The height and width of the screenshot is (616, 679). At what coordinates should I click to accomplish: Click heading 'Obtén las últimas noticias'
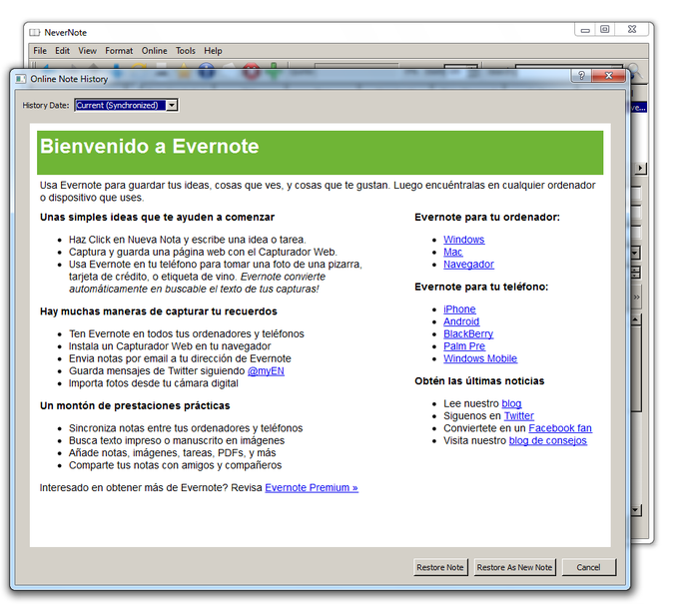coord(479,381)
